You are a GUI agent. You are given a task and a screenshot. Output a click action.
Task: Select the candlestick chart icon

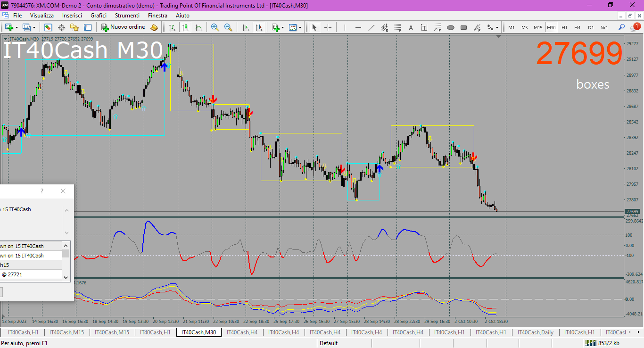pos(186,27)
